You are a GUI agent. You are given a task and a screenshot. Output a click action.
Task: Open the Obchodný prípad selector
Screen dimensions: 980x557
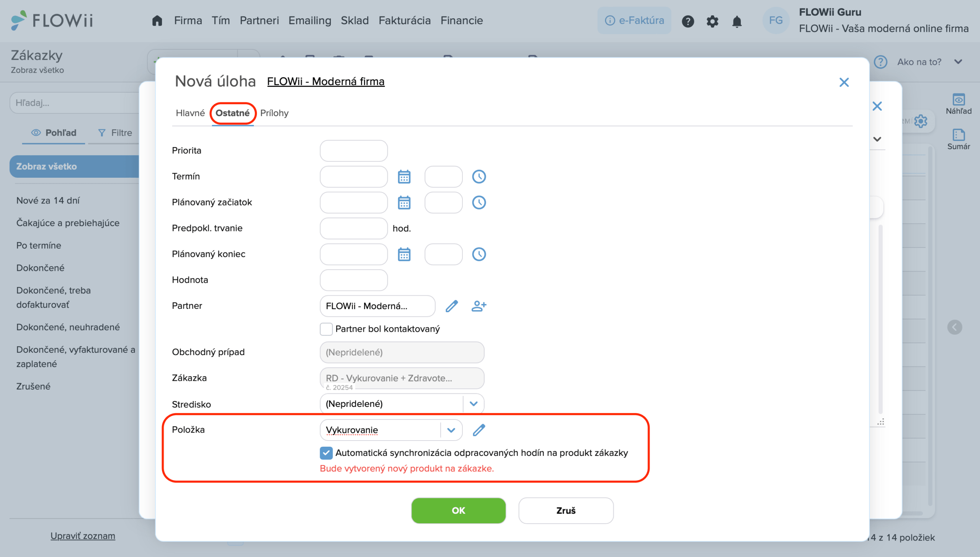click(402, 352)
